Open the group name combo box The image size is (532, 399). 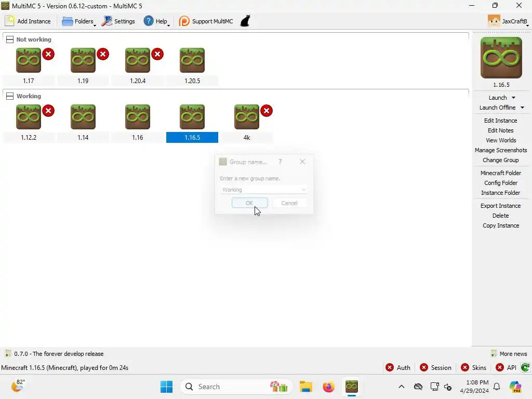tap(264, 190)
